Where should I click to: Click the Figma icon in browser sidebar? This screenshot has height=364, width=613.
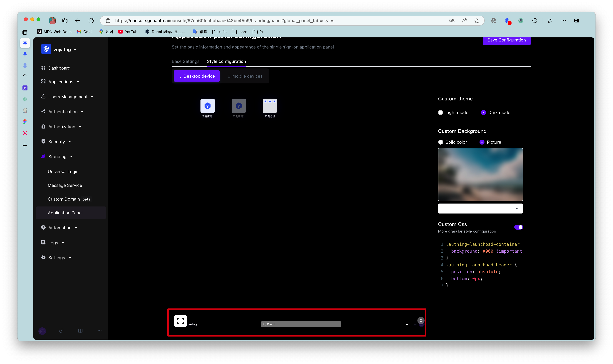click(25, 122)
